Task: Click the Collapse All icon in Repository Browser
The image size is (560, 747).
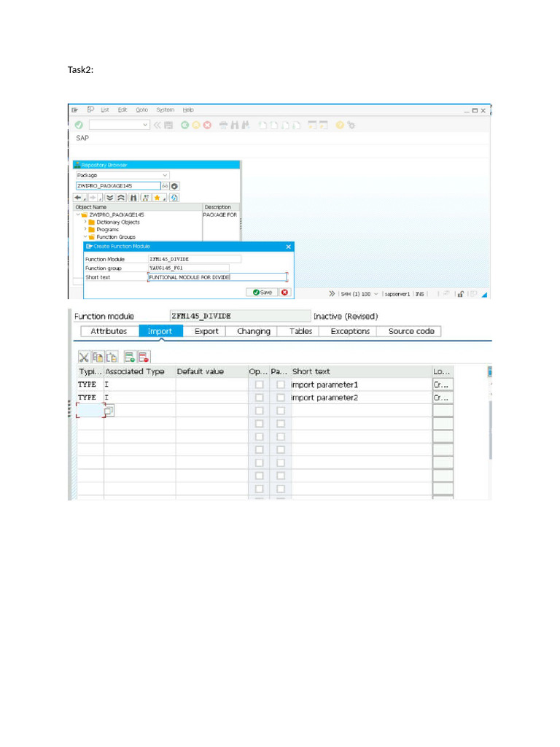Action: [x=122, y=198]
